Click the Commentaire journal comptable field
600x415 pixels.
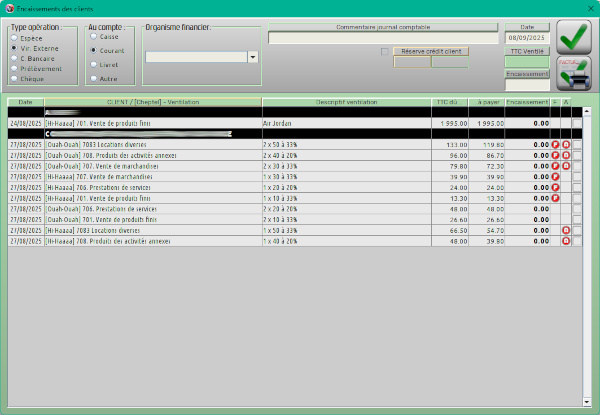tap(384, 38)
